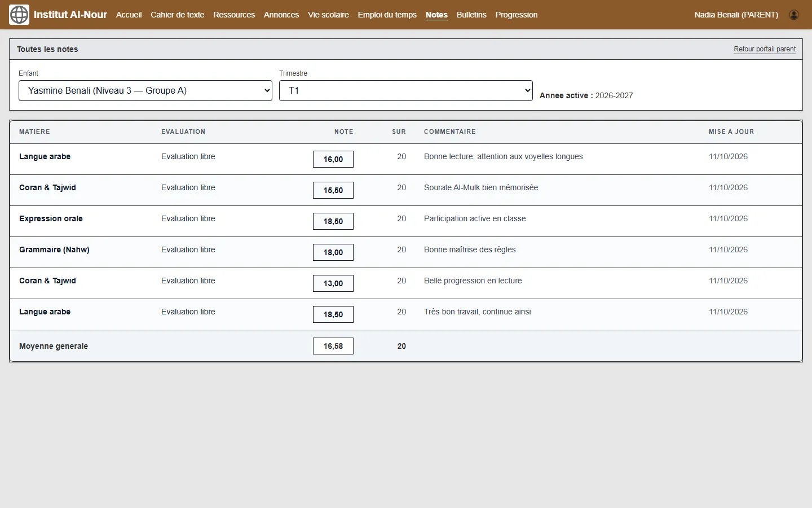This screenshot has width=812, height=508.
Task: Click comment Bonne maîtrise des règles
Action: coord(470,249)
